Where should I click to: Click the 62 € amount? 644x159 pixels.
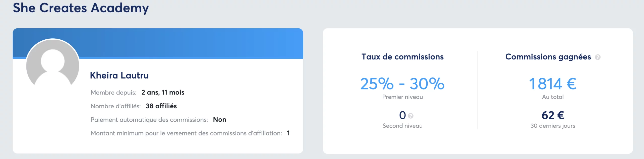tap(553, 115)
